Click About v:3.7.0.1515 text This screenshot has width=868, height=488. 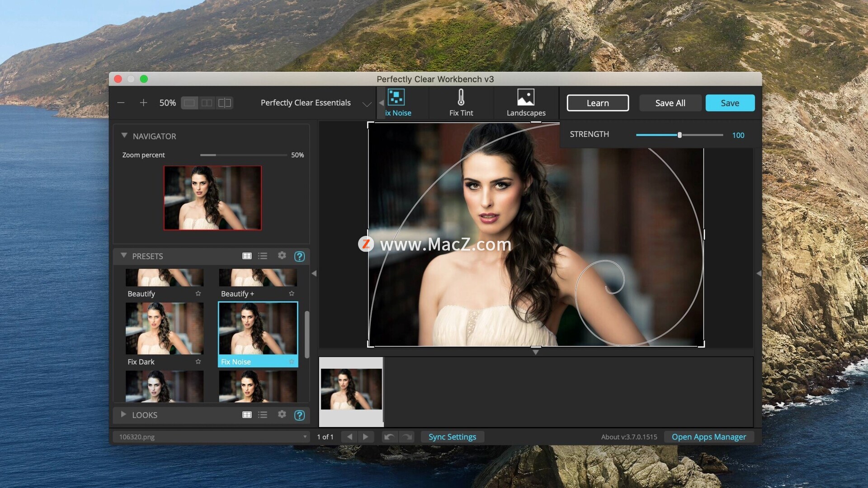click(x=629, y=437)
